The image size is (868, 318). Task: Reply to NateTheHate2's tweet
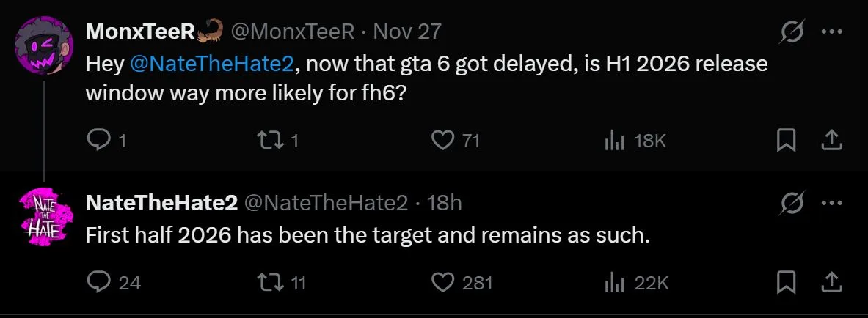[98, 281]
